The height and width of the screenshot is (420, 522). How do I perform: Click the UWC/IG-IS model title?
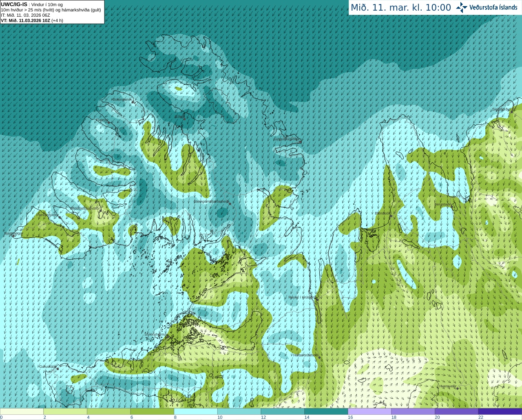14,4
